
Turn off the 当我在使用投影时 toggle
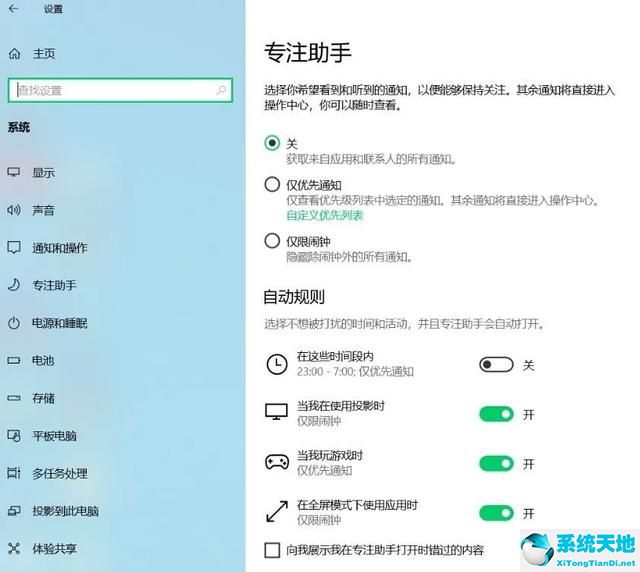pyautogui.click(x=496, y=413)
